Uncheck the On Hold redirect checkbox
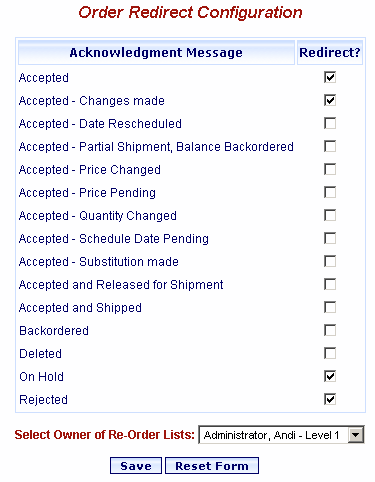The height and width of the screenshot is (482, 375). click(x=330, y=376)
